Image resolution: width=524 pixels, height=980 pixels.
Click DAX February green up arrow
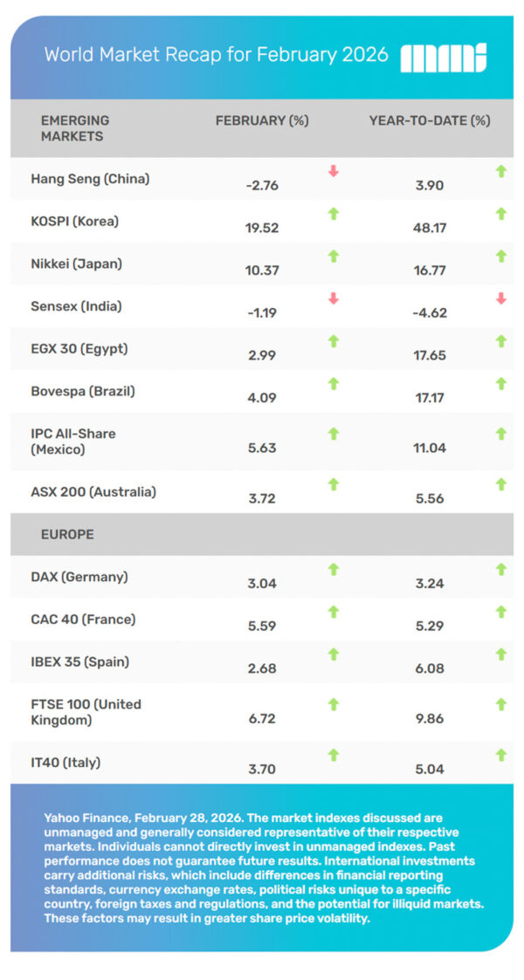pyautogui.click(x=333, y=569)
